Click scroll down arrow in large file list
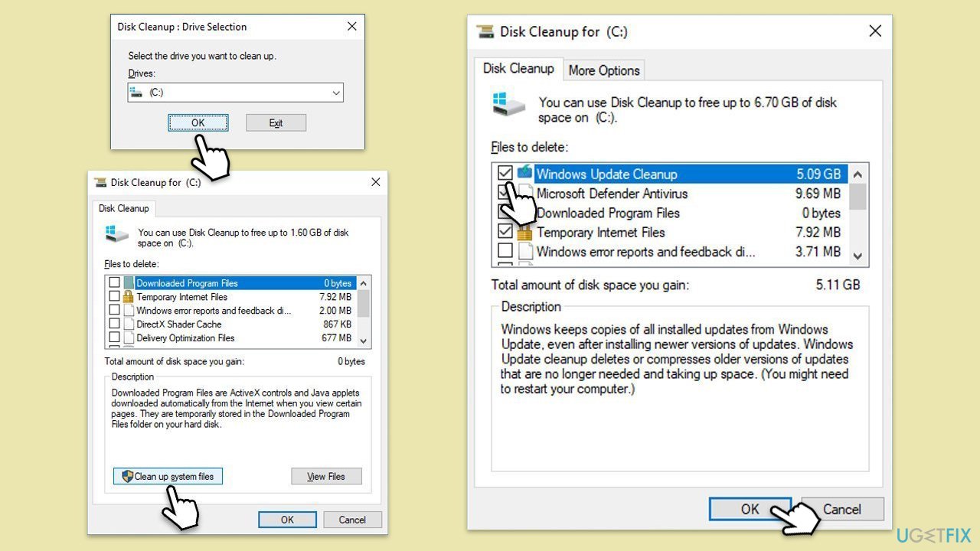Viewport: 980px width, 551px height. coord(857,256)
